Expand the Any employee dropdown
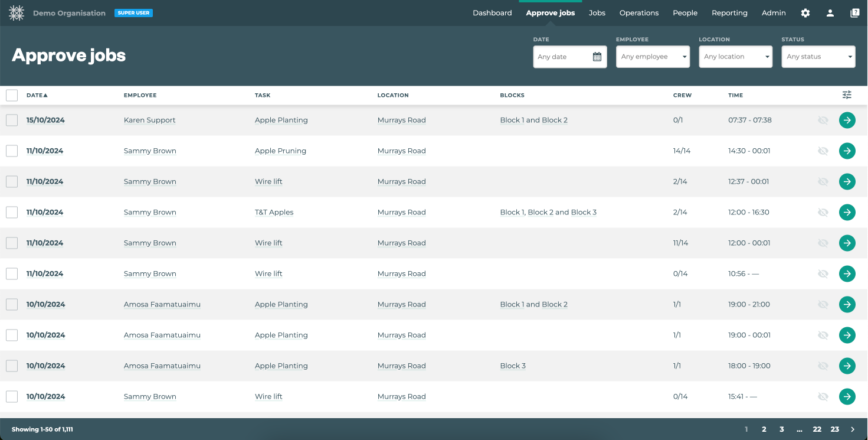Viewport: 868px width, 440px height. tap(653, 57)
